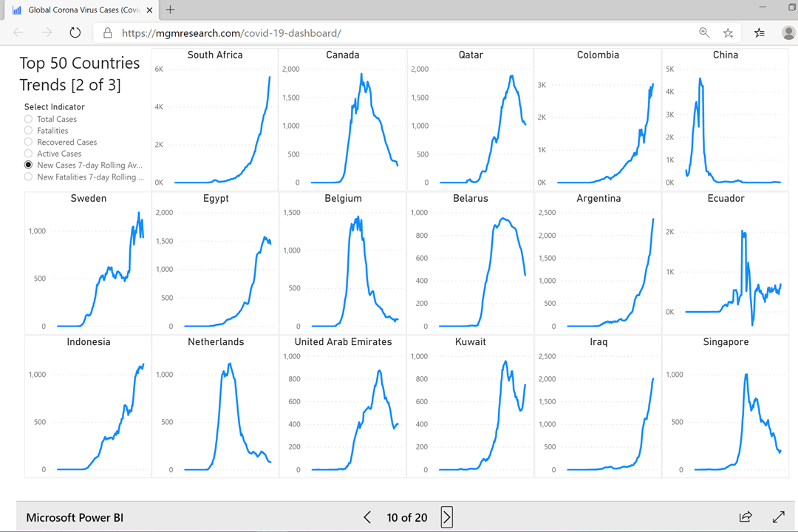Open the Canada trend chart
798x532 pixels.
click(343, 119)
